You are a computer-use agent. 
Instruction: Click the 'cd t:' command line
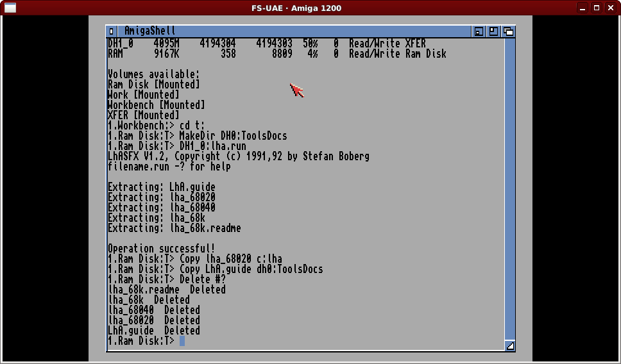pyautogui.click(x=157, y=126)
